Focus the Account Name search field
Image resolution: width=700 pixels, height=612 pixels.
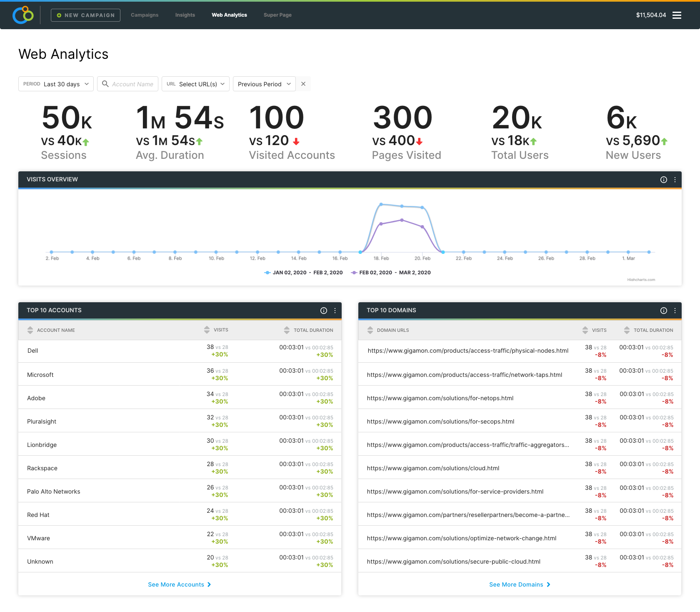[x=127, y=84]
